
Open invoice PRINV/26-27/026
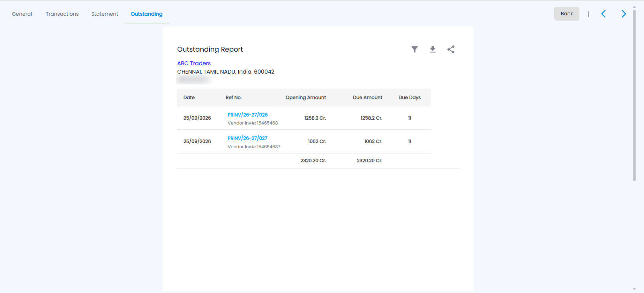[248, 115]
